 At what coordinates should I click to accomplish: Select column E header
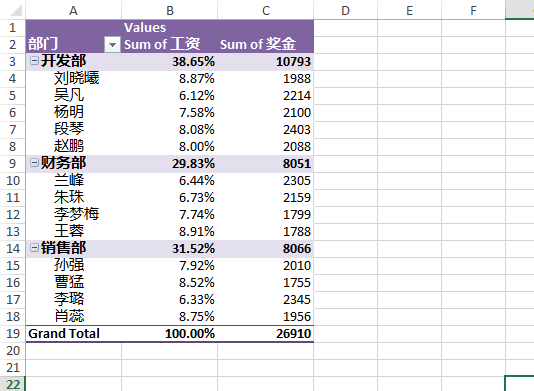pos(409,10)
